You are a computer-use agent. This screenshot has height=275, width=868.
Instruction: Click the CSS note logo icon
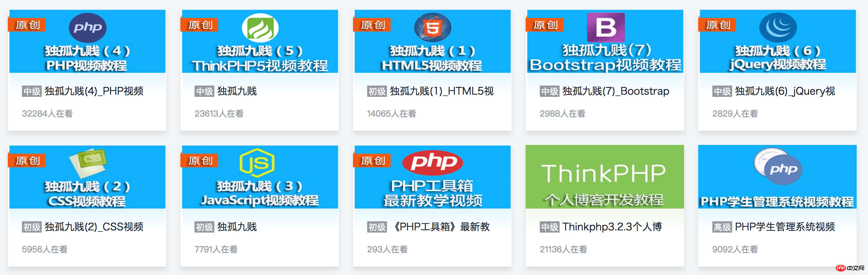coord(88,163)
